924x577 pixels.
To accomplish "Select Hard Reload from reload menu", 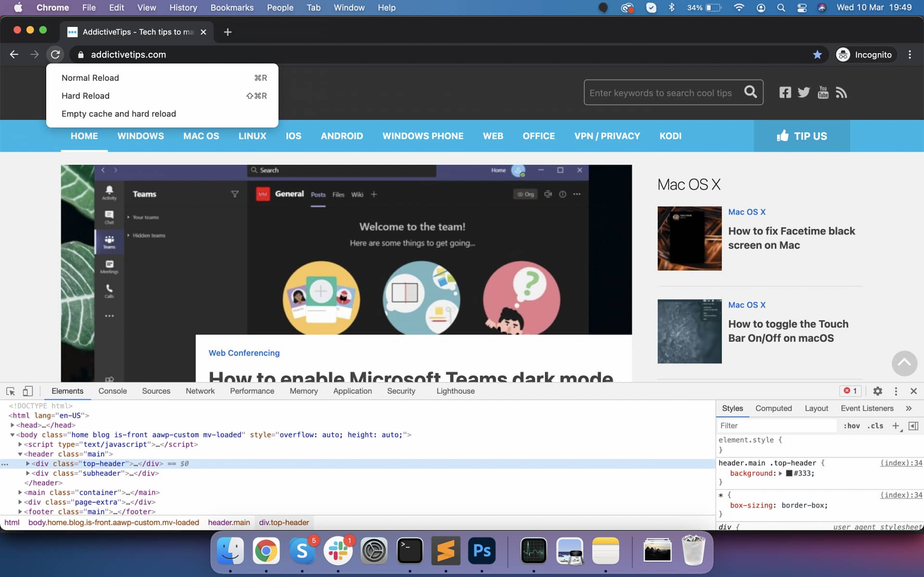I will point(85,96).
